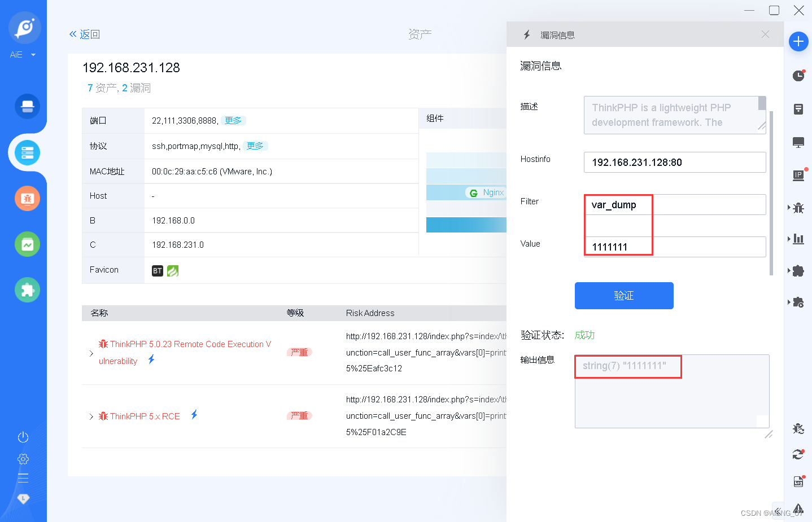Open the green plugin puzzle sidebar icon
This screenshot has height=522, width=812.
(x=27, y=290)
